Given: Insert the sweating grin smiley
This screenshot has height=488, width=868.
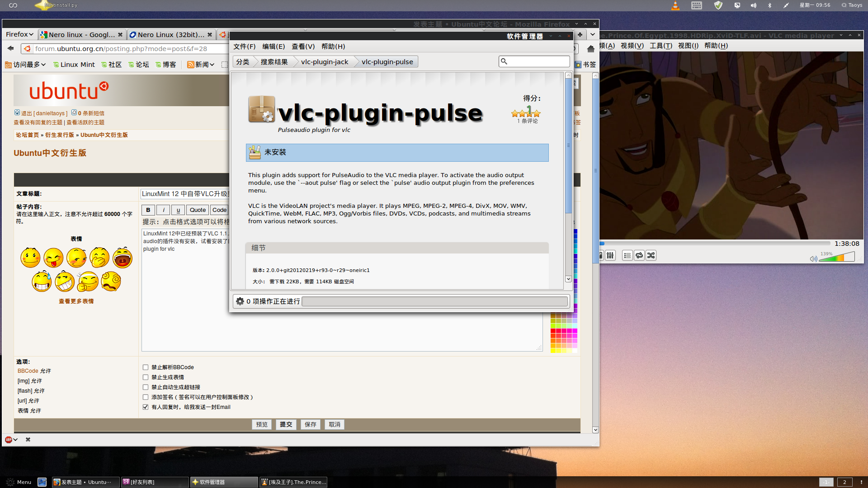Looking at the screenshot, I should pyautogui.click(x=42, y=282).
